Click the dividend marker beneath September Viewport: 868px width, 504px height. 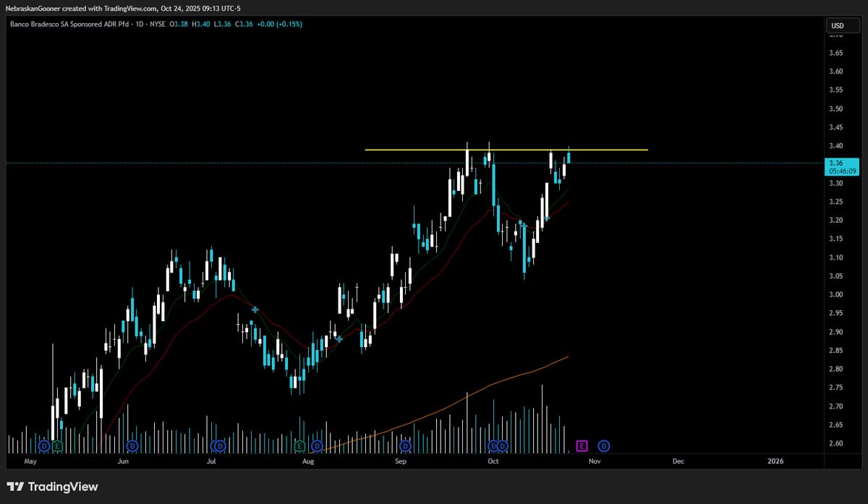[x=404, y=446]
